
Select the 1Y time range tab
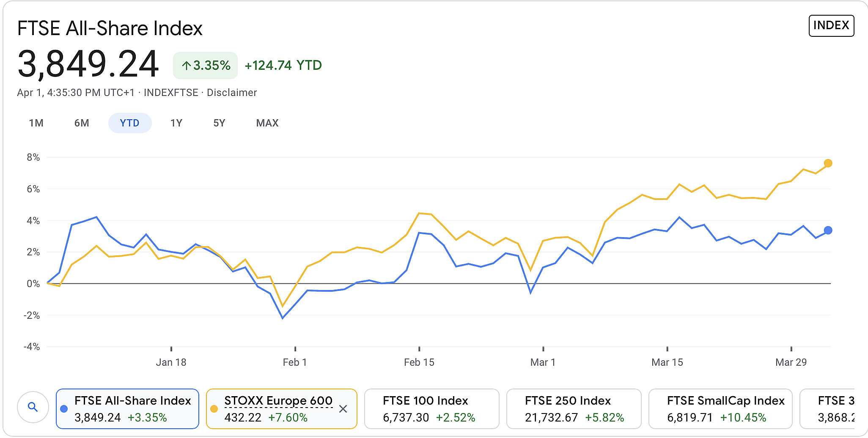pos(176,123)
